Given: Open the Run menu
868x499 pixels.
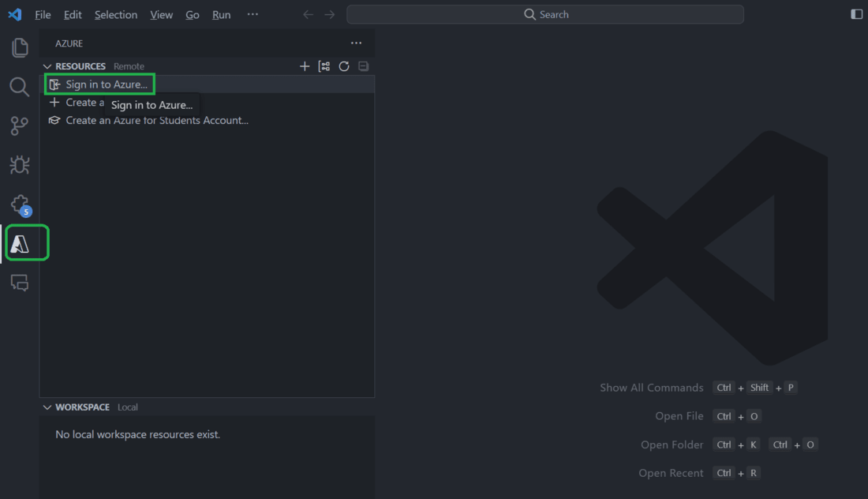Looking at the screenshot, I should click(x=222, y=15).
